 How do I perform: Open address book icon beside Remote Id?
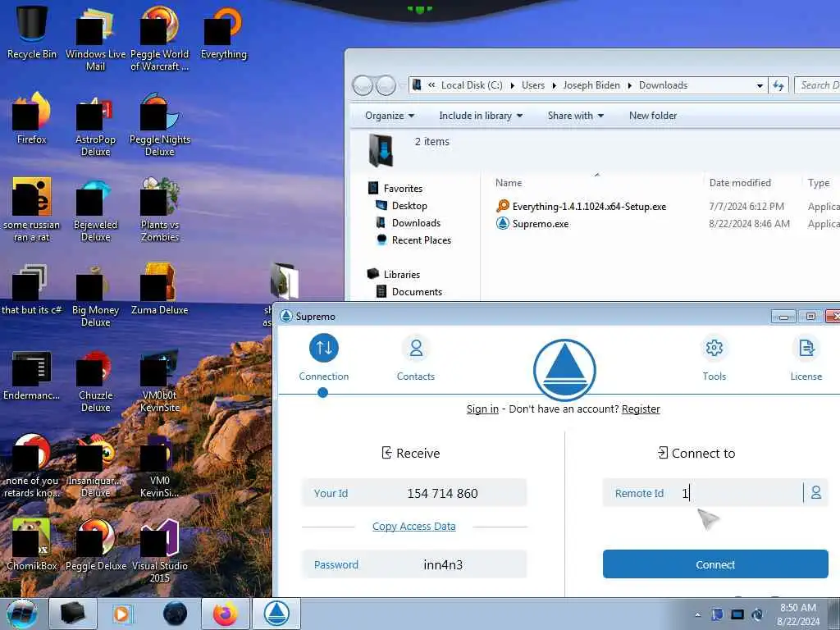816,492
